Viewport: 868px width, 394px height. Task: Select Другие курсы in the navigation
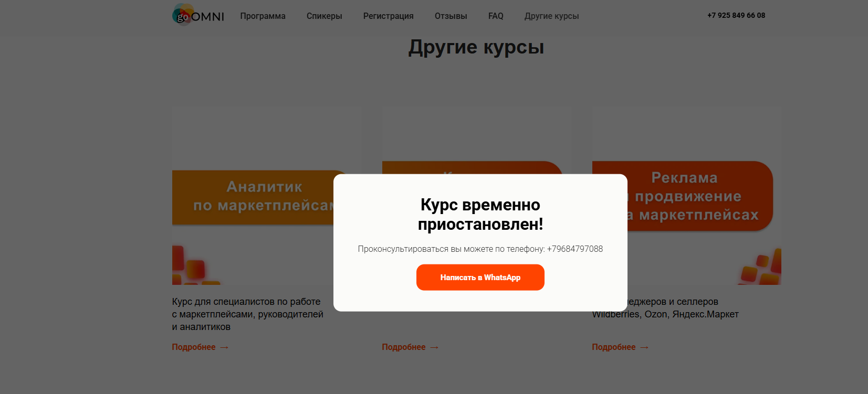552,16
